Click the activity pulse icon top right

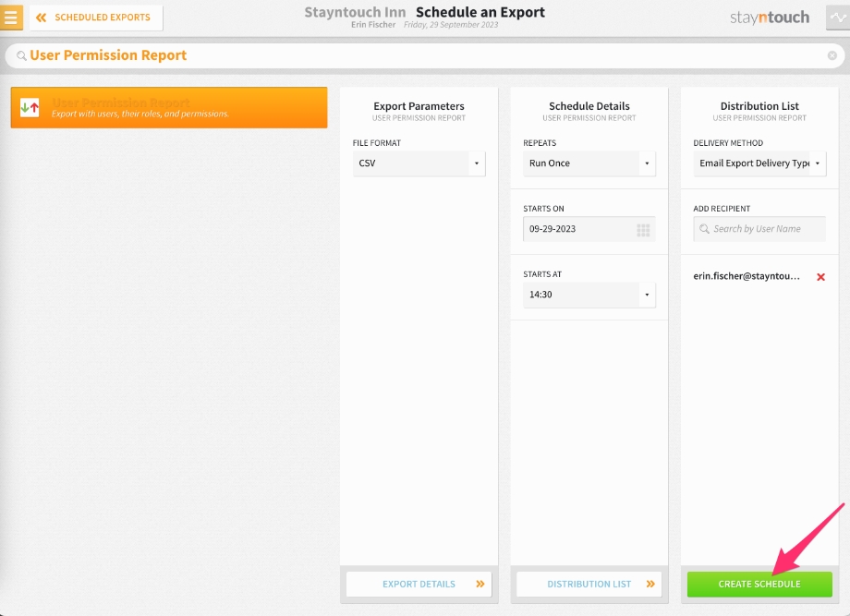click(838, 18)
